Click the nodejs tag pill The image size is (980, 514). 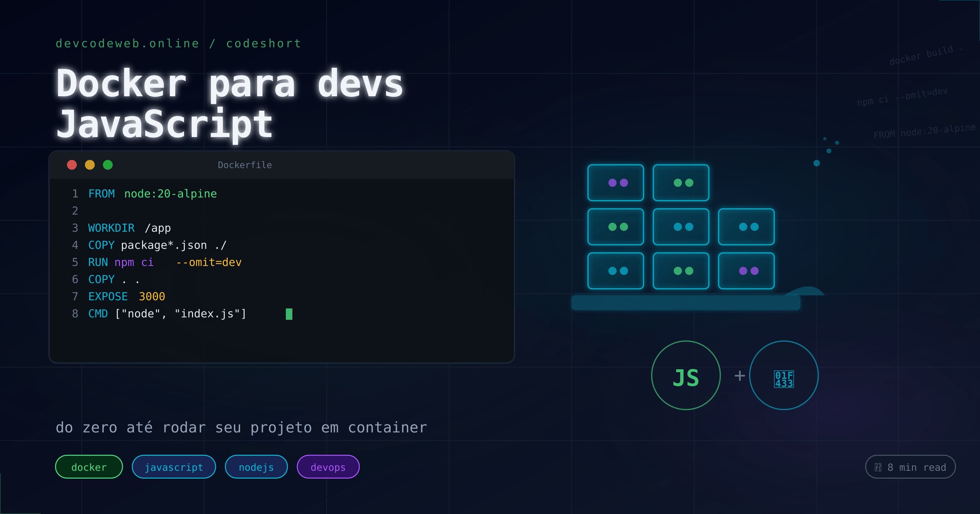256,466
